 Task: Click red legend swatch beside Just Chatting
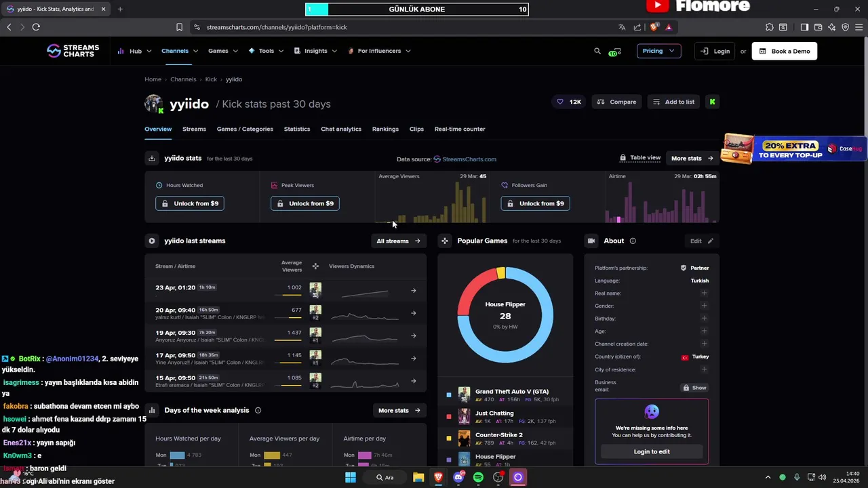449,417
